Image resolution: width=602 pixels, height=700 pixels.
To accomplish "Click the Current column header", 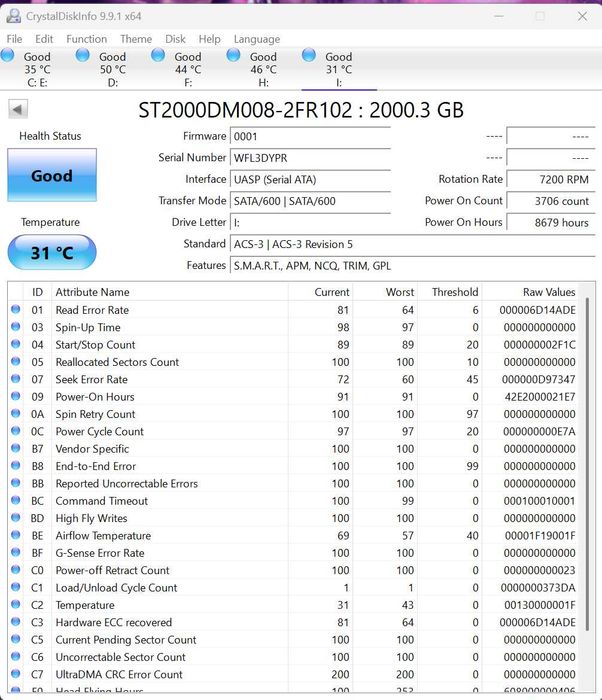I will (x=320, y=292).
